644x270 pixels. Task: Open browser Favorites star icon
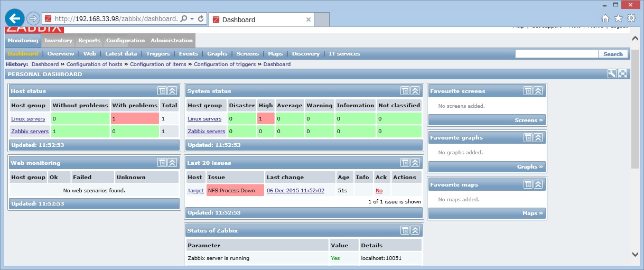pyautogui.click(x=618, y=18)
